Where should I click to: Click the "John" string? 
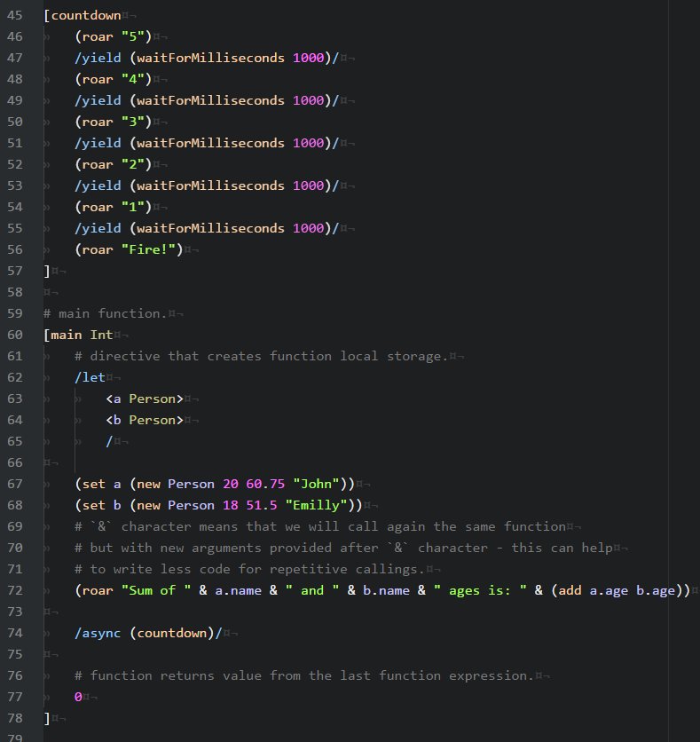(317, 484)
